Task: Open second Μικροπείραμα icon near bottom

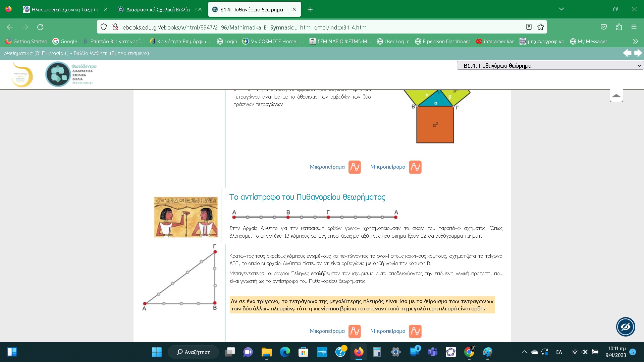Action: coord(415,331)
